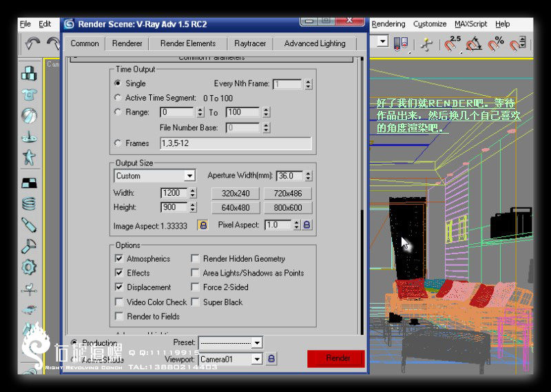Click the dialog vertical scrollbar
This screenshot has height=392, width=551.
(362, 195)
